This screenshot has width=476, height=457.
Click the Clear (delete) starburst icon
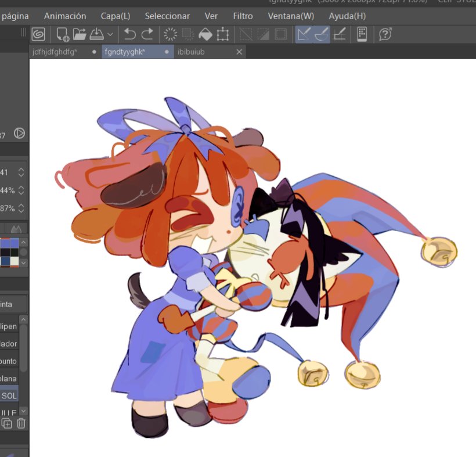click(170, 34)
